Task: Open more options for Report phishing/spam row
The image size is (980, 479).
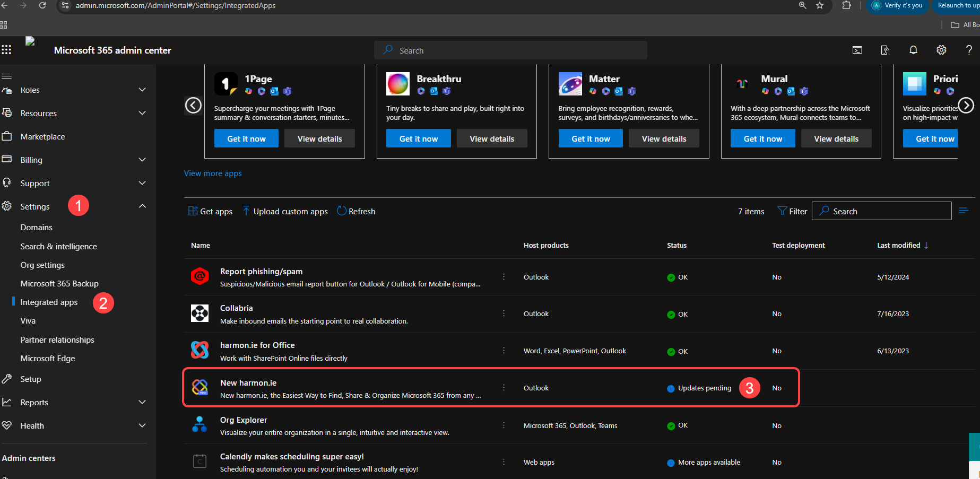Action: pyautogui.click(x=504, y=276)
